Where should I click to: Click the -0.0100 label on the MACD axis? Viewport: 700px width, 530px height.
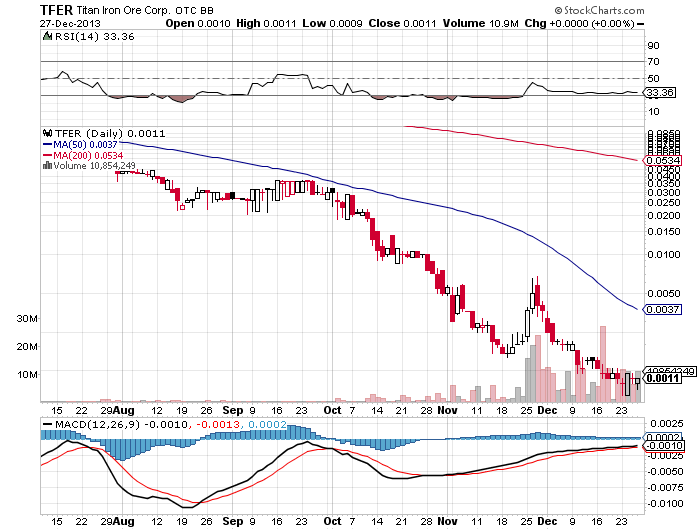click(665, 504)
